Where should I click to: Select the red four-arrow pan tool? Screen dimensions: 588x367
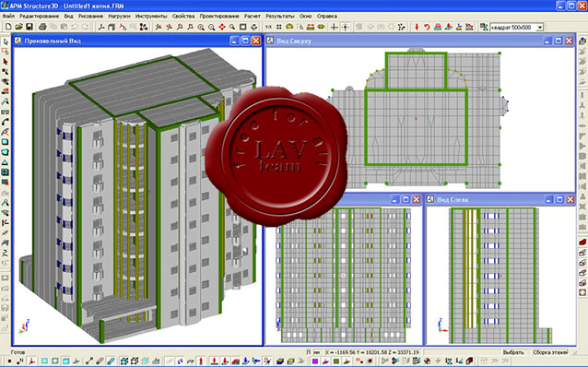[222, 27]
